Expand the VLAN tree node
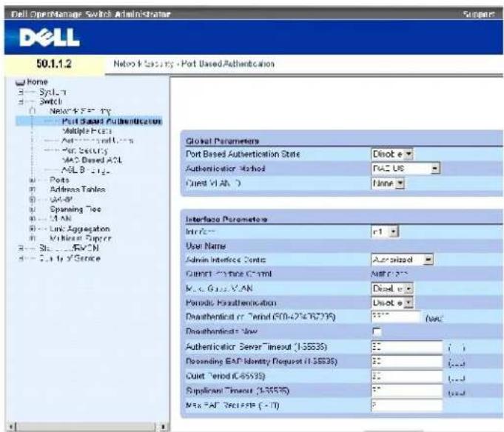Viewport: 504px width, 432px height. pyautogui.click(x=32, y=219)
